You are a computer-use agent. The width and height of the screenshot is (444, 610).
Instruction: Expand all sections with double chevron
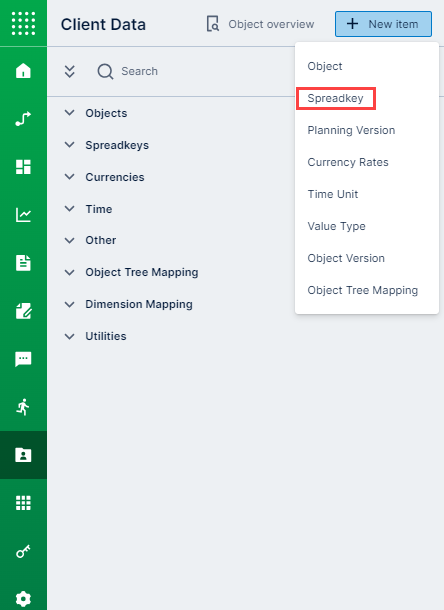tap(70, 71)
